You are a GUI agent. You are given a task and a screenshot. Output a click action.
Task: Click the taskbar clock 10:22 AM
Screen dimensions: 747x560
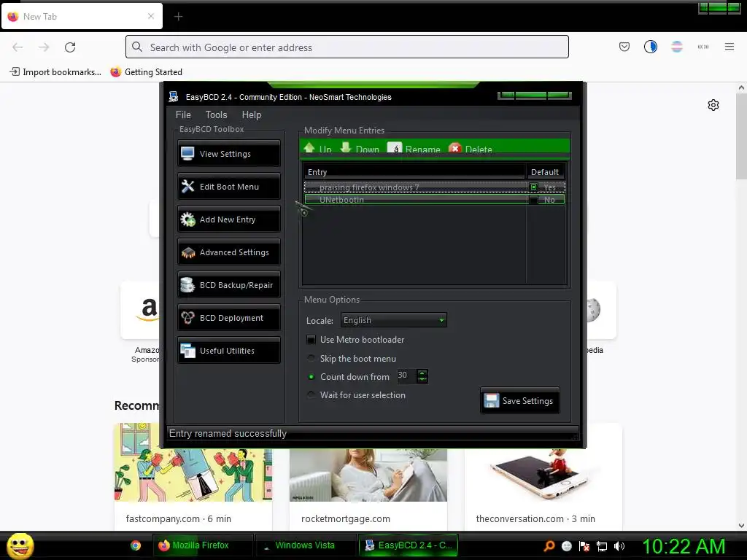tap(684, 546)
